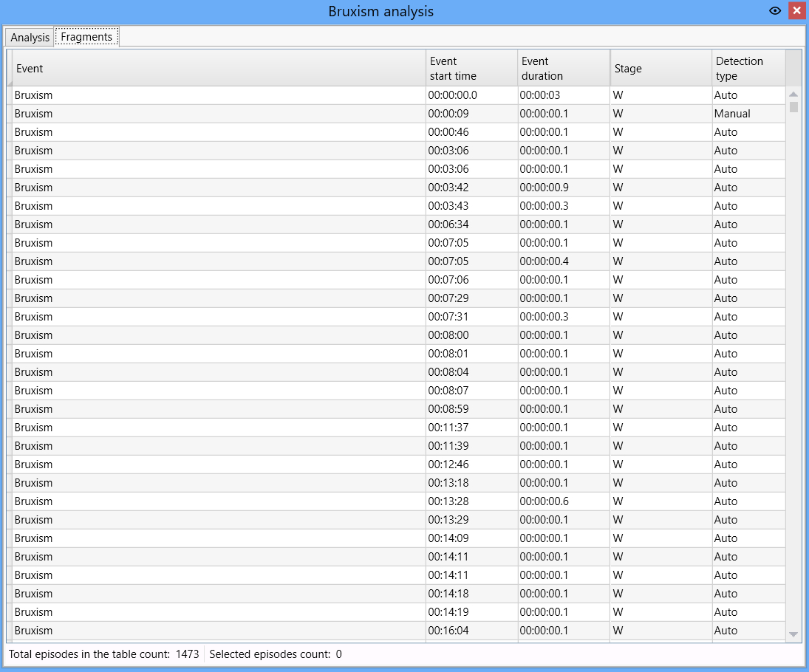Click the start time cell 00:14:18

[x=471, y=594]
